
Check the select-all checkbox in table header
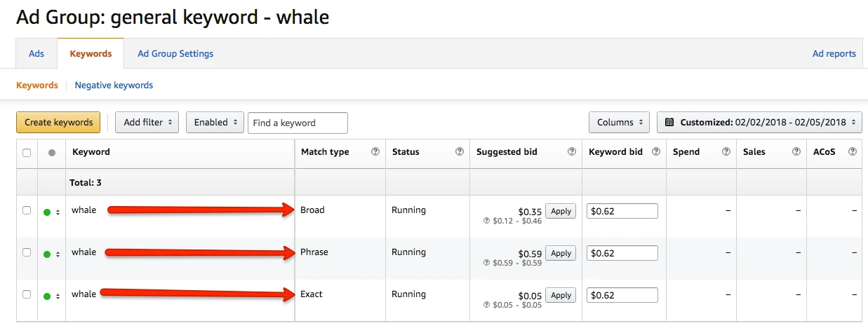pos(27,152)
